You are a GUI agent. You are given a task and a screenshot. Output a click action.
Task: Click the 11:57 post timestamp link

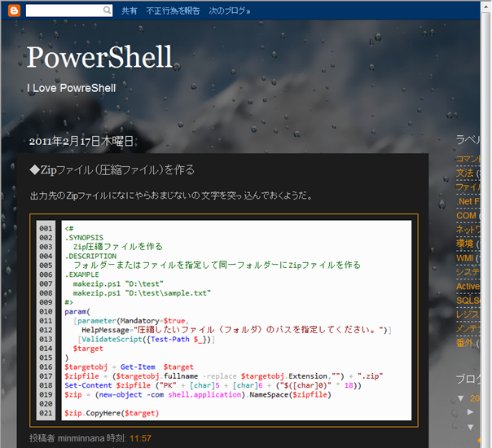pyautogui.click(x=140, y=438)
